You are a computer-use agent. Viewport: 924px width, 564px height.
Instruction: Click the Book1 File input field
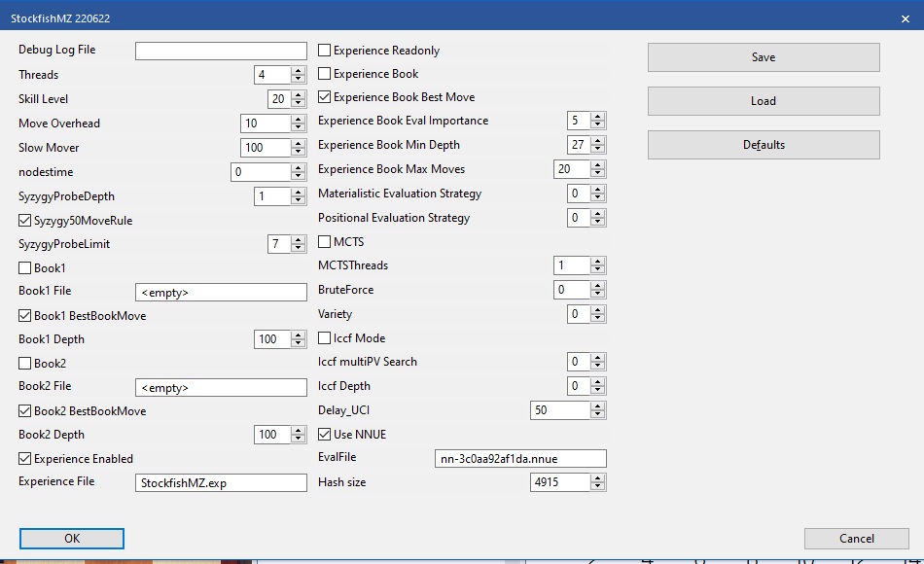(x=221, y=293)
